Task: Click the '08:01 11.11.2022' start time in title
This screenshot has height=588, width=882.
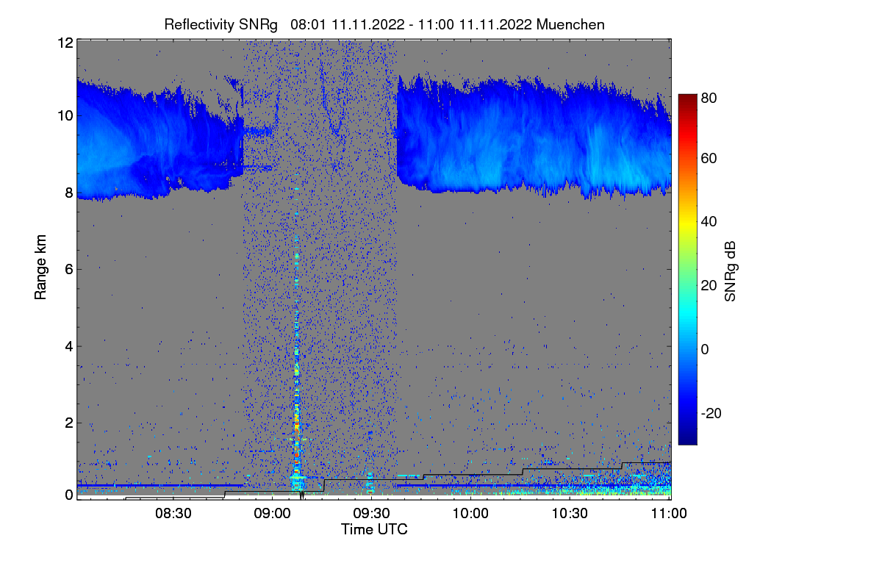Action: click(348, 24)
